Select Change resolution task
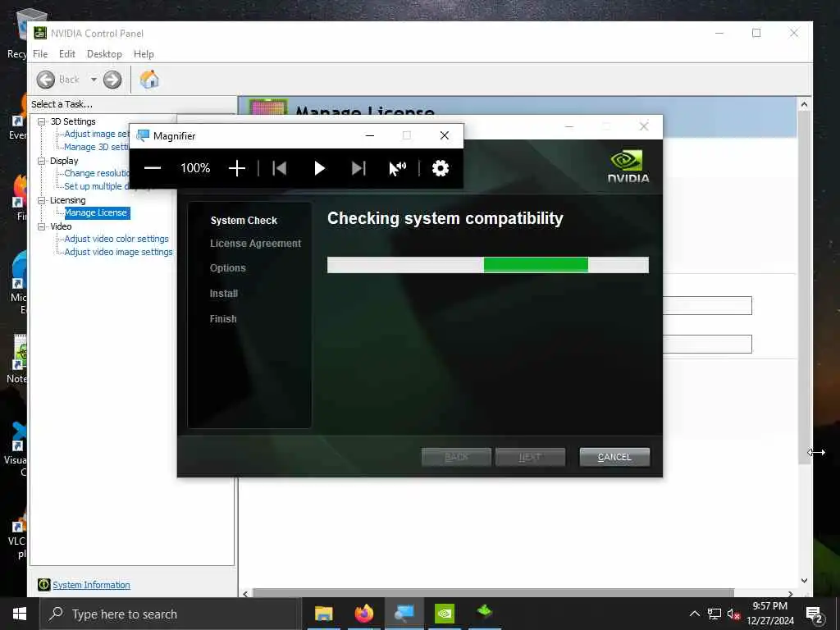The width and height of the screenshot is (840, 630). tap(97, 173)
